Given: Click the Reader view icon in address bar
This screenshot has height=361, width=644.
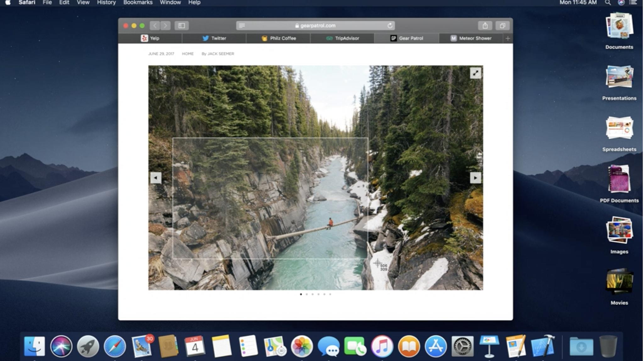Looking at the screenshot, I should [x=241, y=25].
